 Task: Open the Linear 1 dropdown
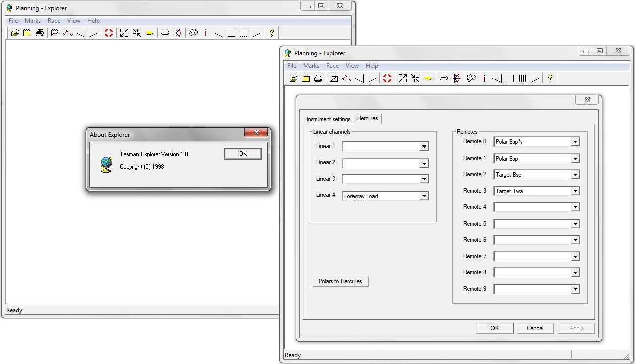[x=424, y=147]
